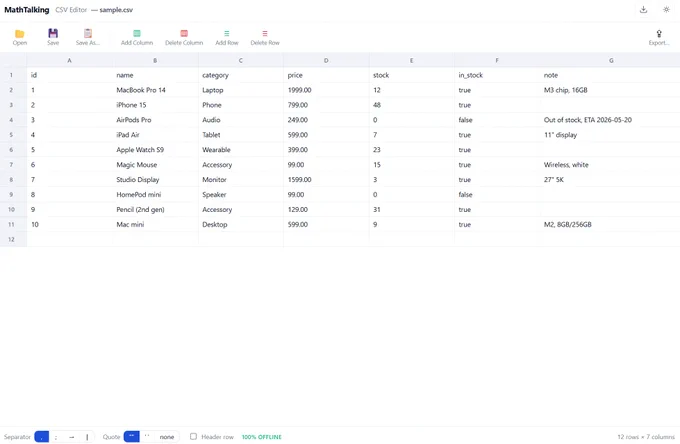680x444 pixels.
Task: Select column F header
Action: (x=497, y=60)
